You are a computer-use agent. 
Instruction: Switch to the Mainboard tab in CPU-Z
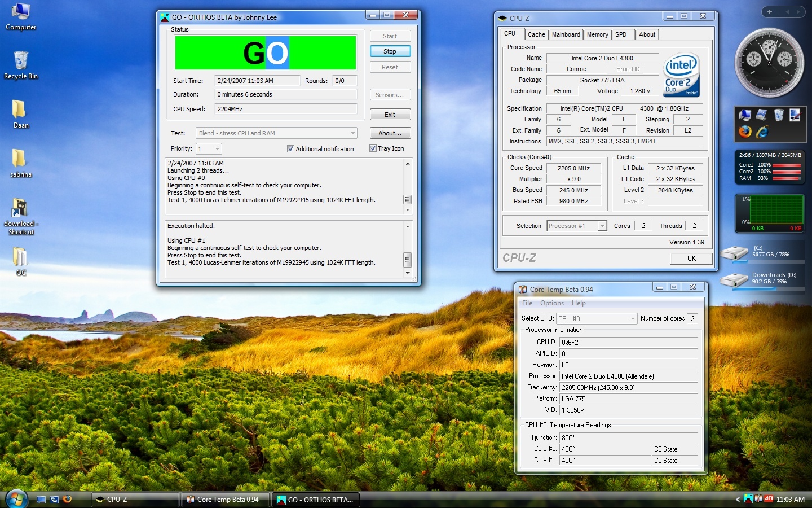[566, 34]
